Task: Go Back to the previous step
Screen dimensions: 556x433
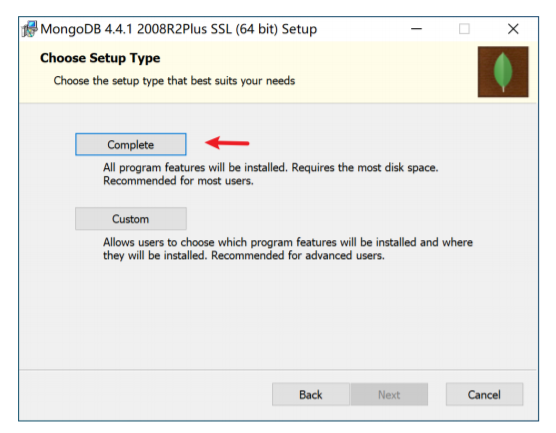Action: point(311,394)
